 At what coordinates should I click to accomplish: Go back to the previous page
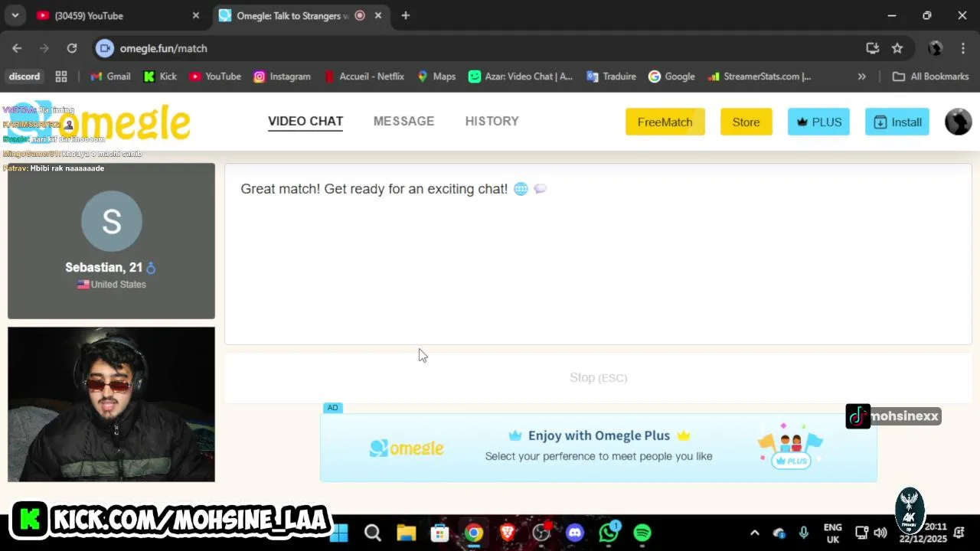tap(17, 48)
